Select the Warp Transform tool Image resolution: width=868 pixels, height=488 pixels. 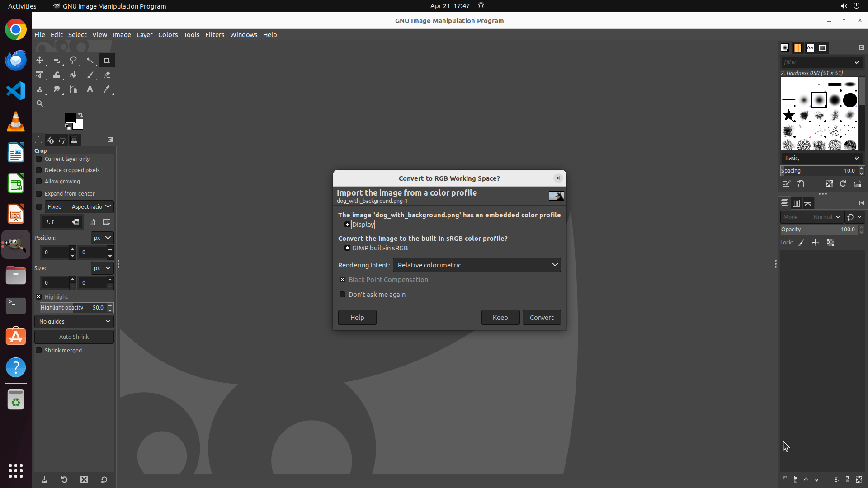[57, 75]
